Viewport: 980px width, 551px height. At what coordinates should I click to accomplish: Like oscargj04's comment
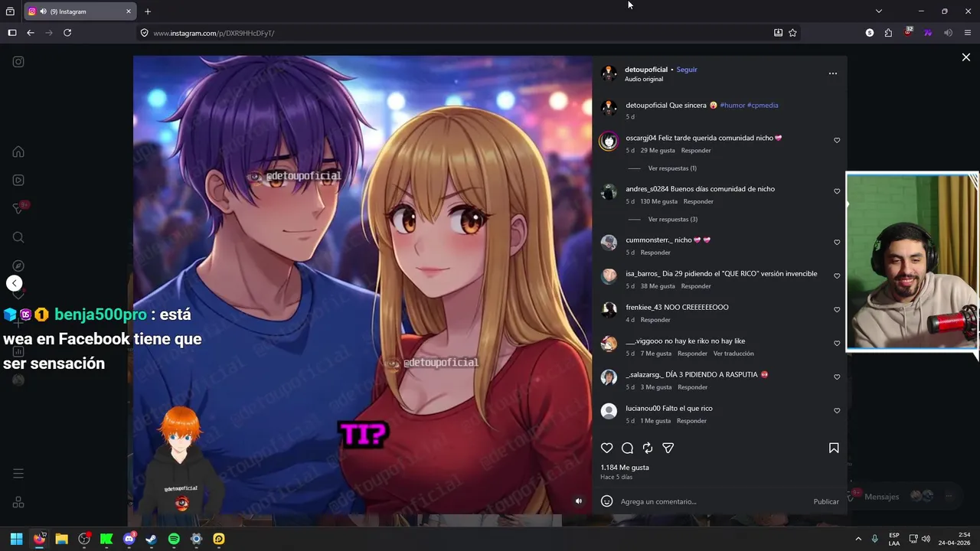837,141
